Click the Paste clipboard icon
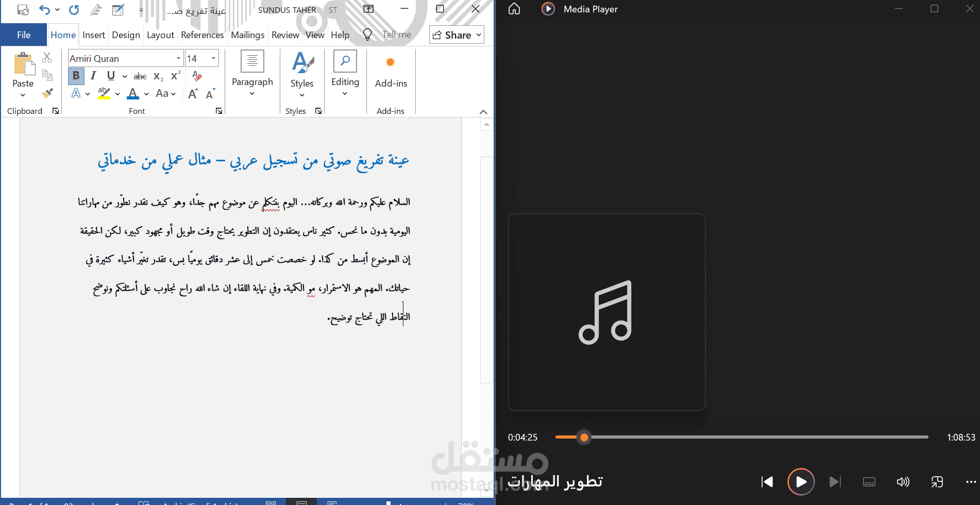 click(x=23, y=64)
